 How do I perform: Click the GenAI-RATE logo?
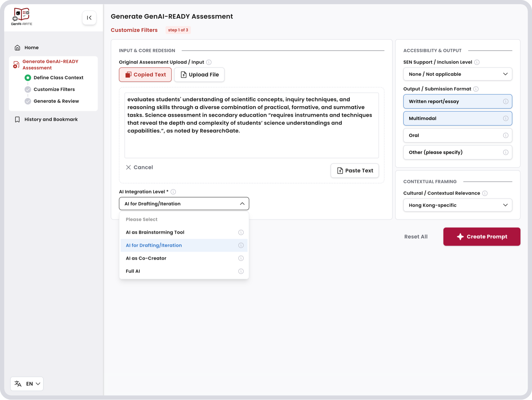point(22,17)
